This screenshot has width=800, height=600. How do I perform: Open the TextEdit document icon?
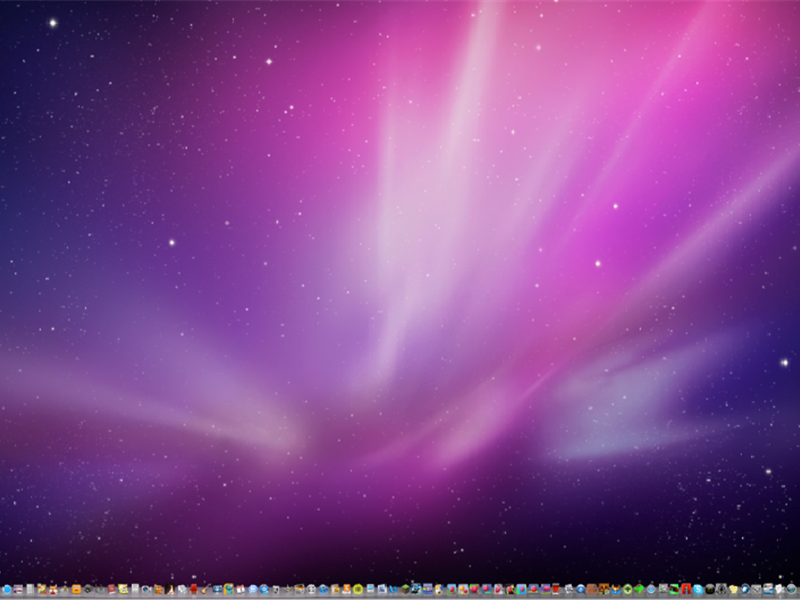coord(779,588)
